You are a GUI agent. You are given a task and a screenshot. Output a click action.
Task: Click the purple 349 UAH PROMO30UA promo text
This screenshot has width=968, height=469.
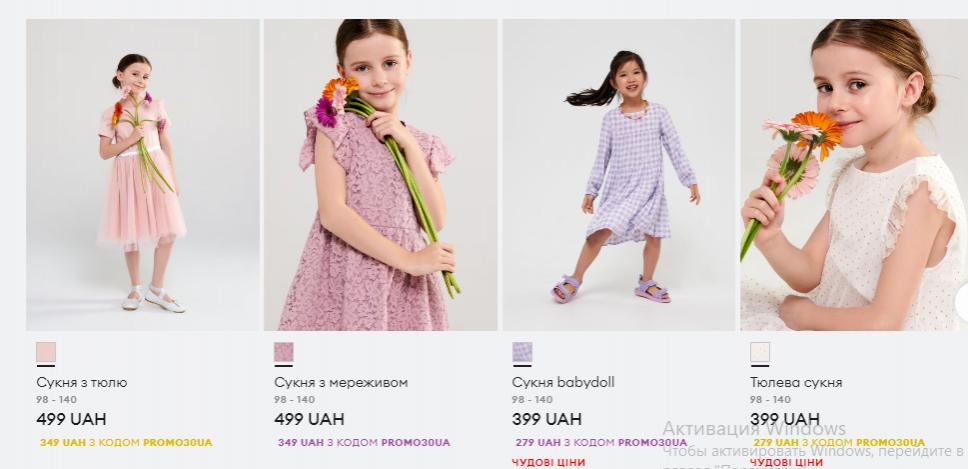pyautogui.click(x=364, y=442)
